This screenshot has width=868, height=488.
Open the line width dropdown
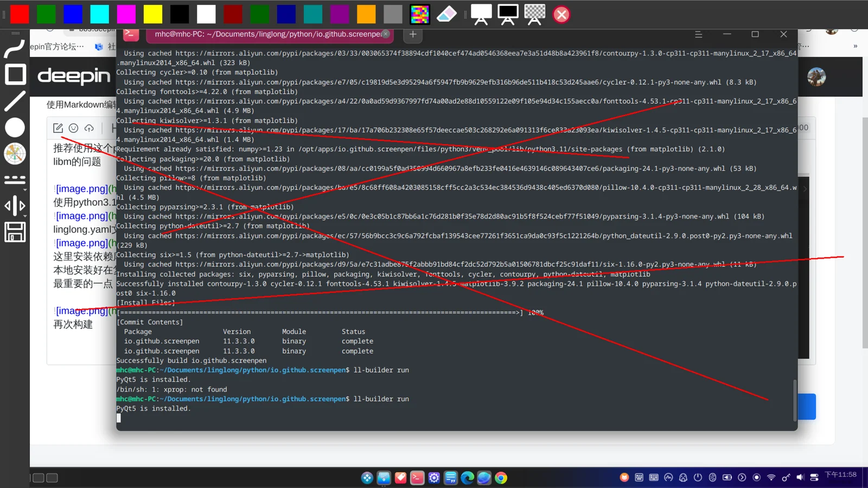click(x=15, y=206)
